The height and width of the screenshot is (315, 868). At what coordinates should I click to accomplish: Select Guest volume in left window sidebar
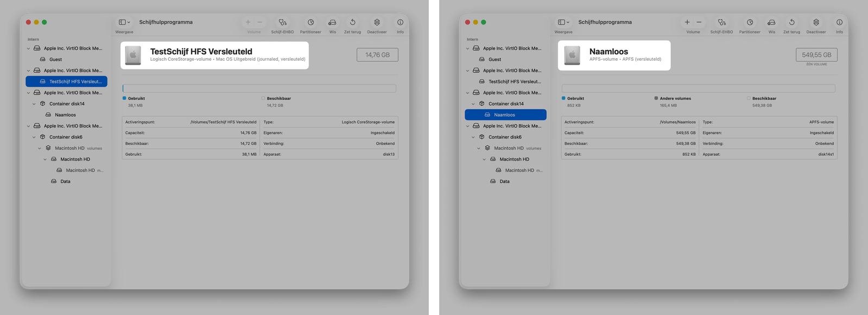pyautogui.click(x=66, y=59)
